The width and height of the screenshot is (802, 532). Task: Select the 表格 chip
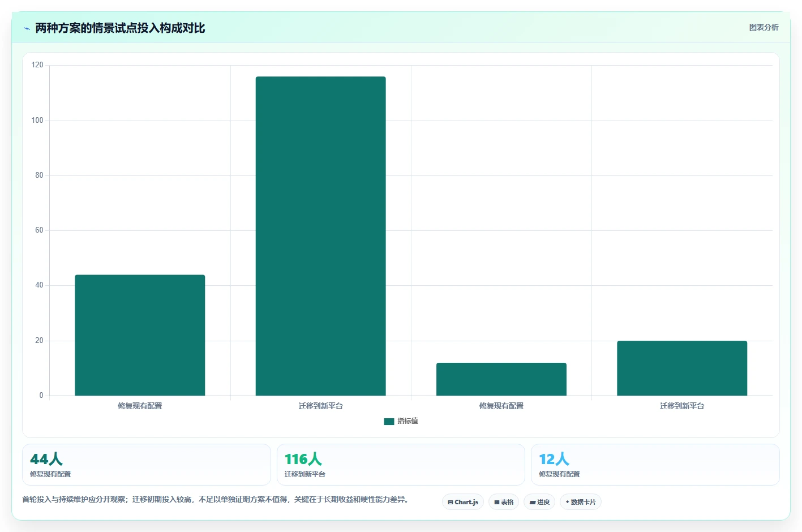tap(504, 502)
